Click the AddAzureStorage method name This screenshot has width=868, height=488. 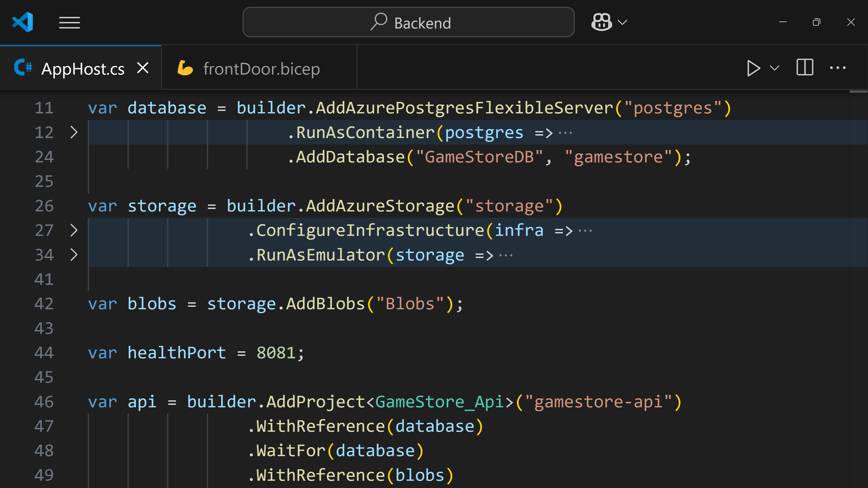(x=380, y=206)
